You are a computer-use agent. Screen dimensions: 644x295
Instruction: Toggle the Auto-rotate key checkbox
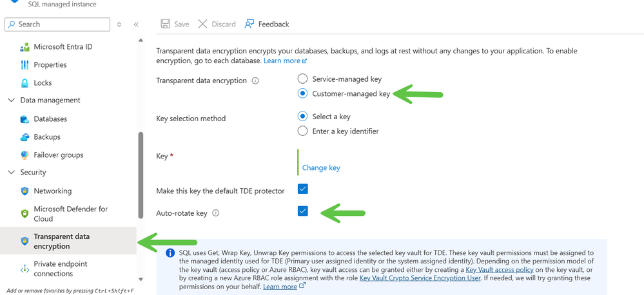pyautogui.click(x=303, y=211)
